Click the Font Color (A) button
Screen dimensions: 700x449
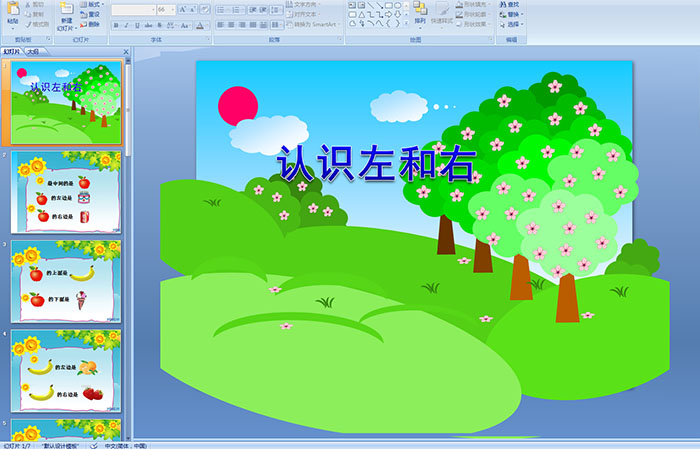point(200,25)
